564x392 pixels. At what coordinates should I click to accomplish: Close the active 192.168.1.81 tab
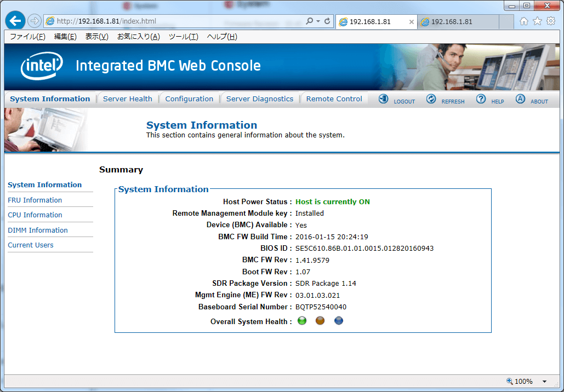click(412, 22)
